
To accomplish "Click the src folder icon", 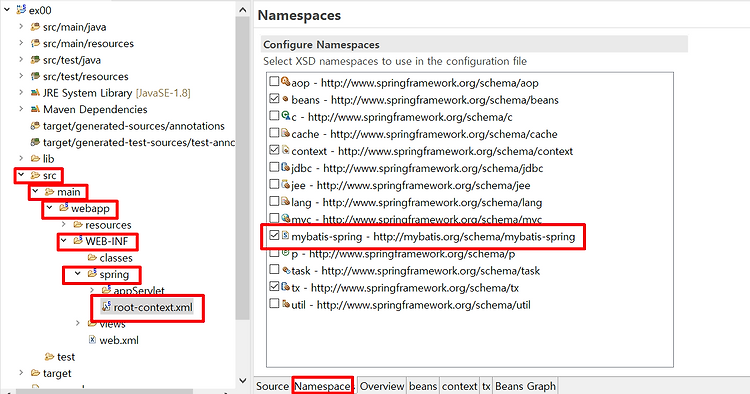I will (x=35, y=175).
